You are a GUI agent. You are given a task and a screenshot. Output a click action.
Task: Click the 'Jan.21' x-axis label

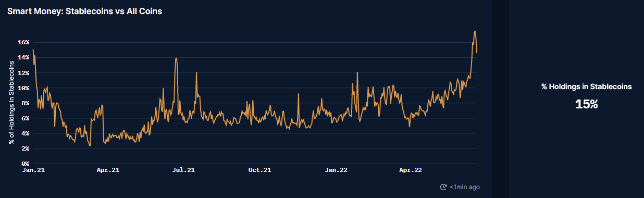point(33,170)
